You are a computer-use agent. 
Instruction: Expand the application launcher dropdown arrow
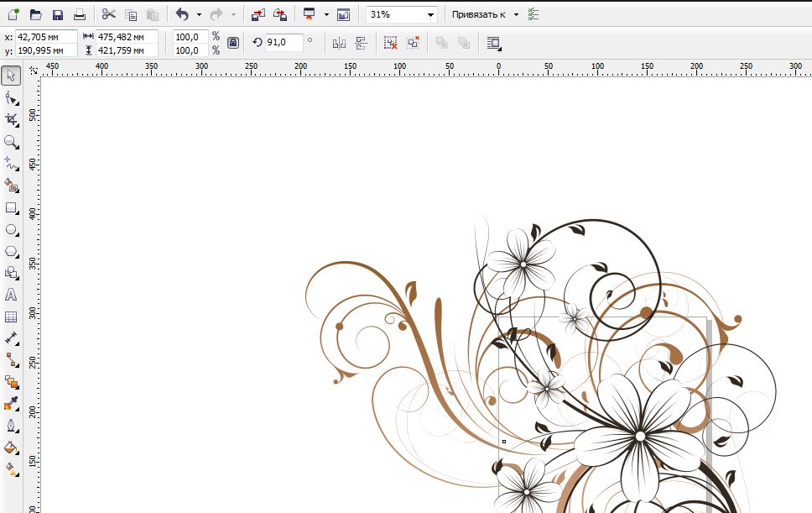[x=326, y=14]
